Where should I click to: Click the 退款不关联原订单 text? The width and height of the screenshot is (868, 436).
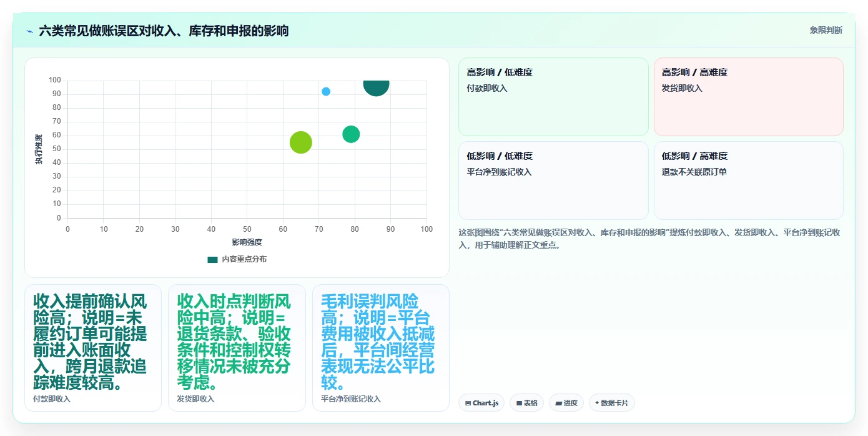pyautogui.click(x=694, y=172)
